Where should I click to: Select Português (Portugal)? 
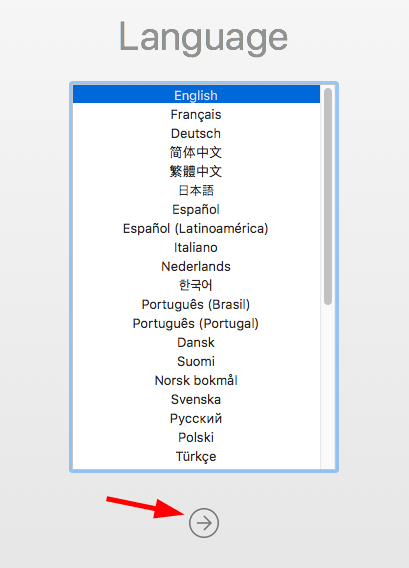coord(196,323)
